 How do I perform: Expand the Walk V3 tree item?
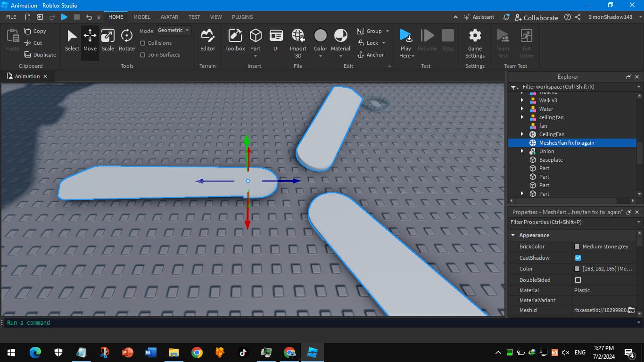(522, 100)
